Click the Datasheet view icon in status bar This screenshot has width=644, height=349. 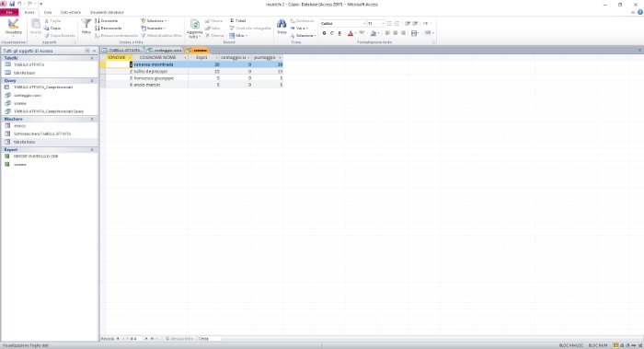pos(615,345)
